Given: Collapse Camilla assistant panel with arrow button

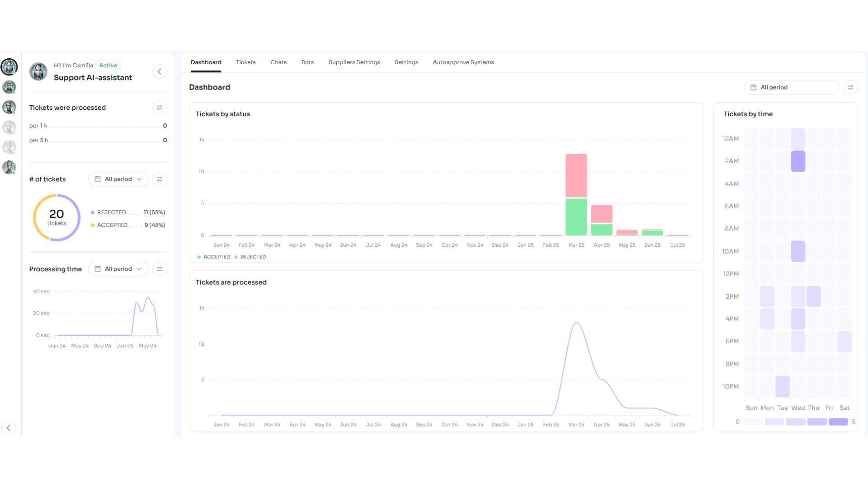Looking at the screenshot, I should pyautogui.click(x=160, y=72).
